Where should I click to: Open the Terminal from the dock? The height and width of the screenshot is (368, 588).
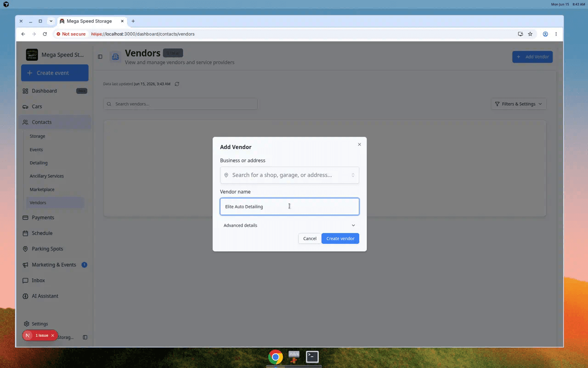point(312,357)
